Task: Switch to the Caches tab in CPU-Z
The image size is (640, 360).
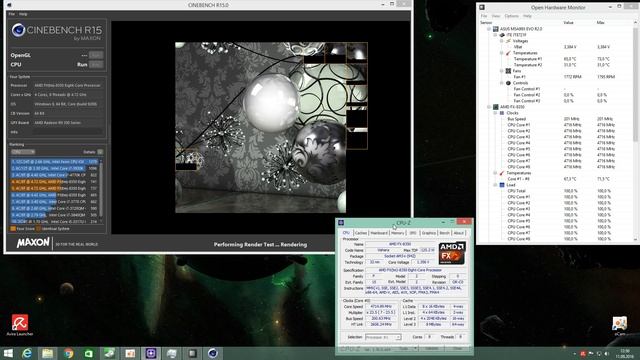Action: (x=361, y=233)
